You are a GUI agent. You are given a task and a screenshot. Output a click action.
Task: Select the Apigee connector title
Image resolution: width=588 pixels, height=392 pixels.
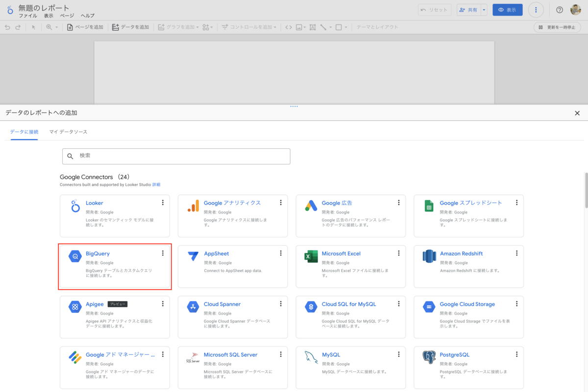tap(95, 304)
